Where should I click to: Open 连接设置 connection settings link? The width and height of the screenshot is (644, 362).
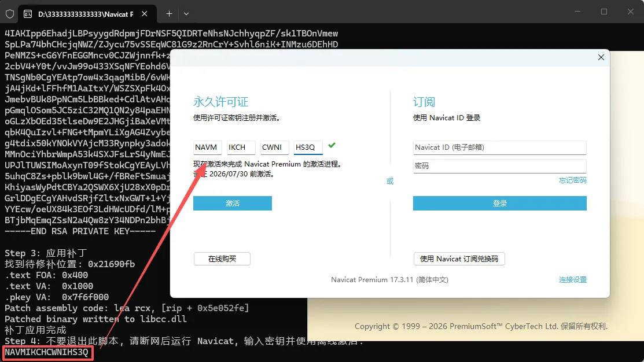tap(572, 279)
